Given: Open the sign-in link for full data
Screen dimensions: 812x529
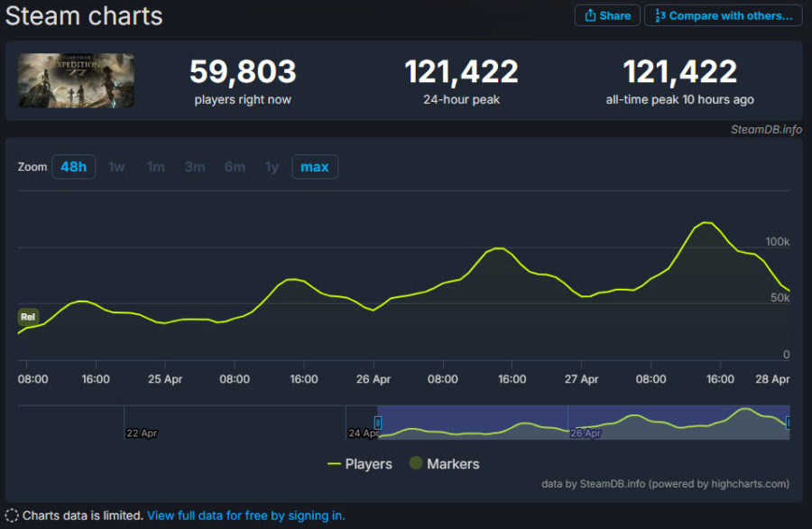Looking at the screenshot, I should (x=246, y=515).
